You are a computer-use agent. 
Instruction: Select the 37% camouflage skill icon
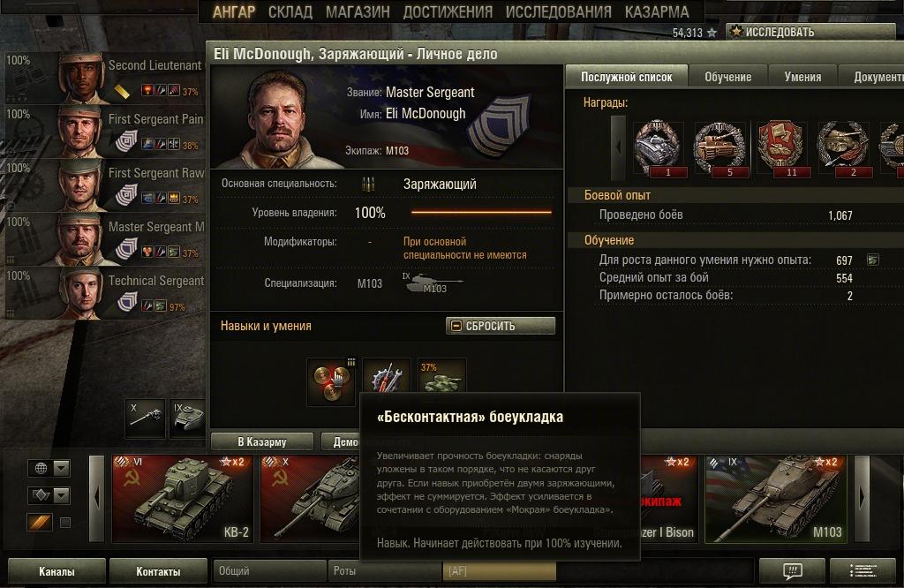(x=441, y=377)
